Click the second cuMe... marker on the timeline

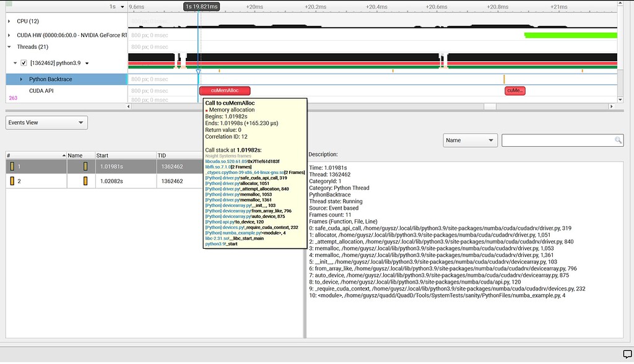(x=514, y=90)
